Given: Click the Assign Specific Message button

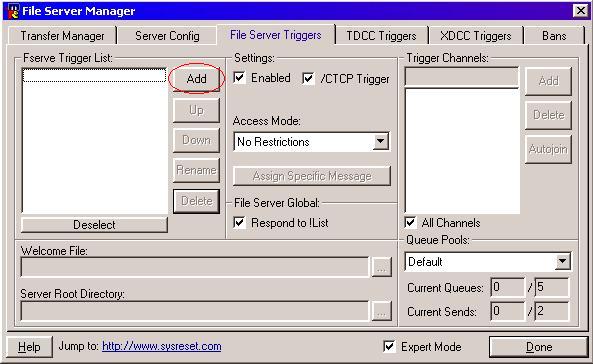Looking at the screenshot, I should (312, 176).
